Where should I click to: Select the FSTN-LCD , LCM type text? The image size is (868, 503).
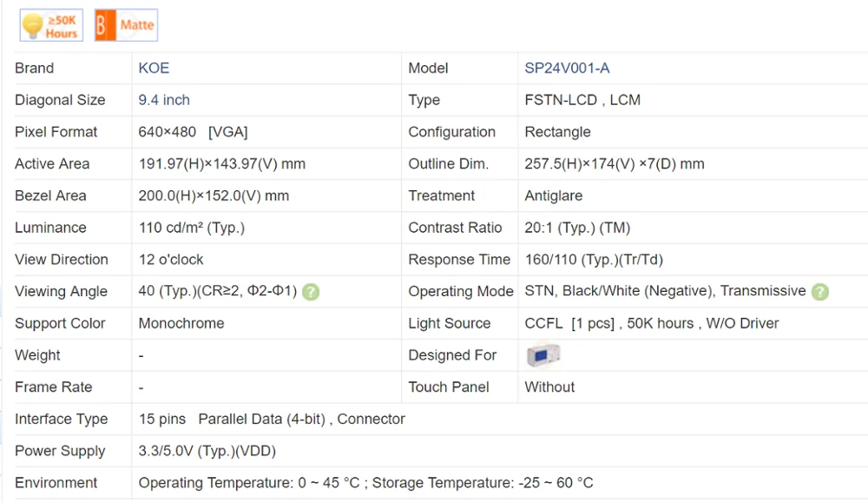coord(582,100)
